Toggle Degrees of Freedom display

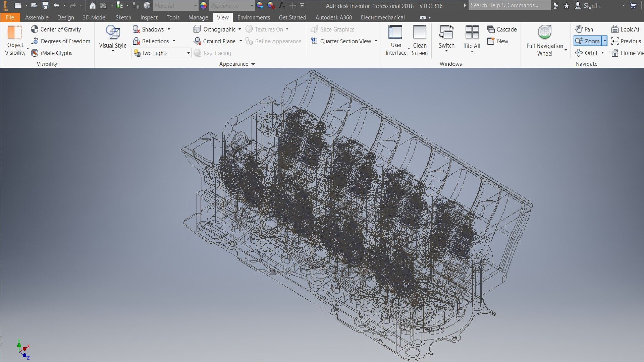61,41
